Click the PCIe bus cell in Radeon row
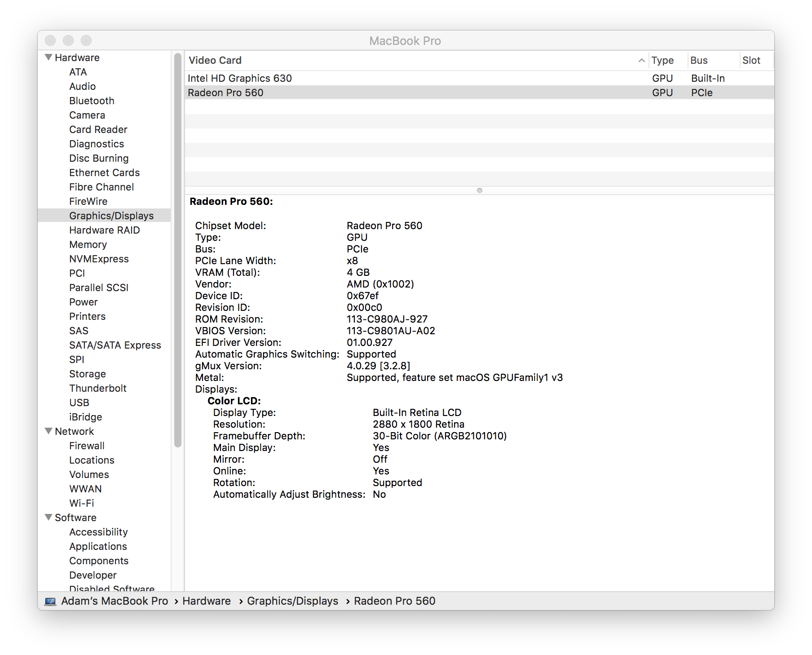Viewport: 812px width, 655px height. coord(702,93)
